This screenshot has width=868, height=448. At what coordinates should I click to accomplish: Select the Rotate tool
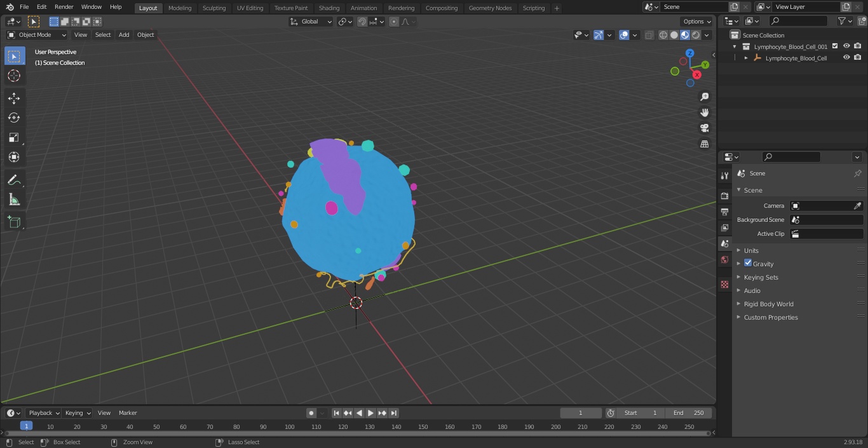(x=14, y=118)
